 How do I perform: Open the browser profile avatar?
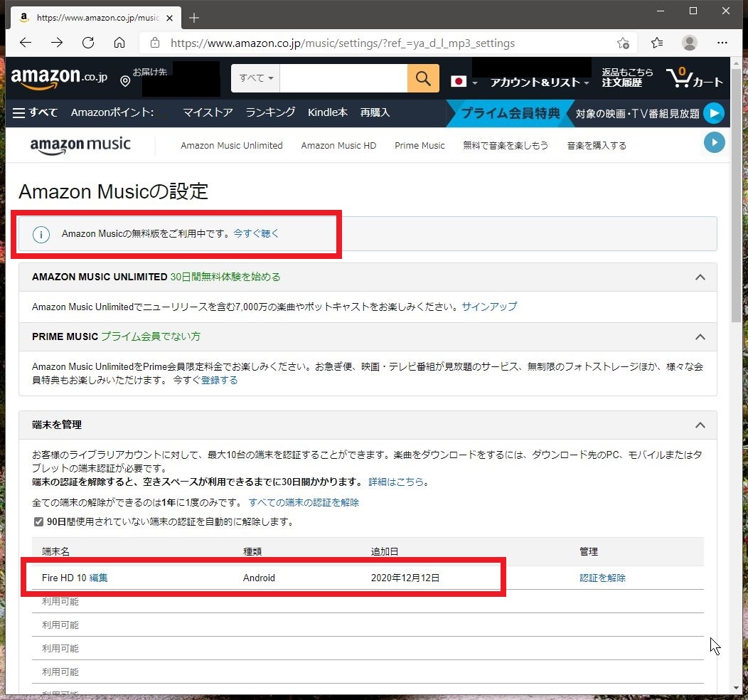(689, 43)
